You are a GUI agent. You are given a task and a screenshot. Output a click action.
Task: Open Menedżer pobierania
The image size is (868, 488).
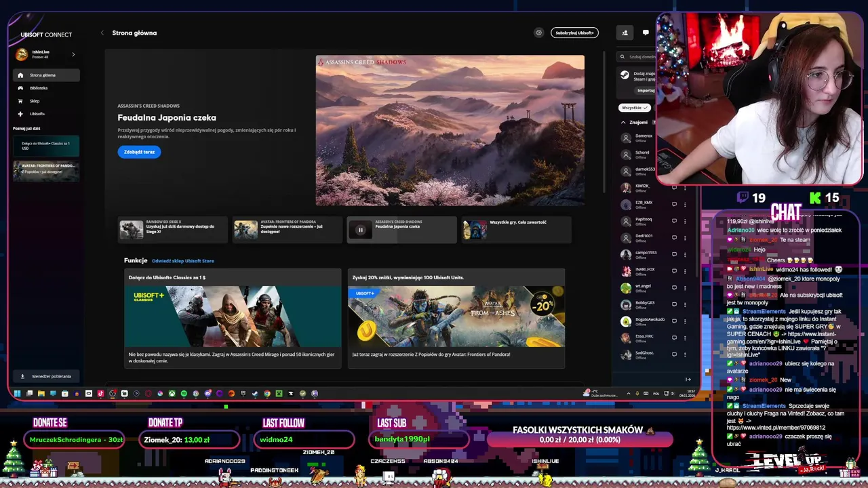45,376
